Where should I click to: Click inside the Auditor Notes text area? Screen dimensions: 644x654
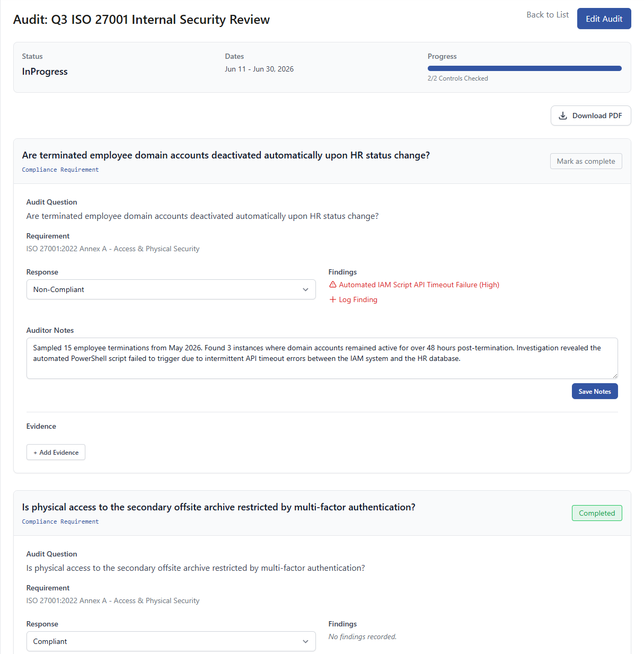click(322, 358)
